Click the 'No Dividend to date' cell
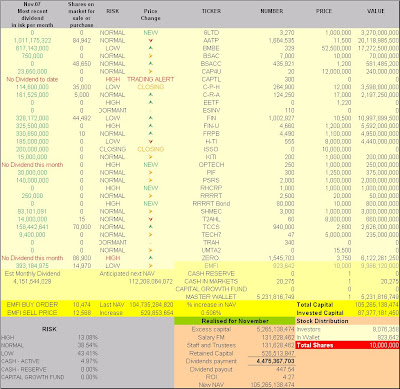Image resolution: width=400 pixels, height=389 pixels. tap(32, 79)
